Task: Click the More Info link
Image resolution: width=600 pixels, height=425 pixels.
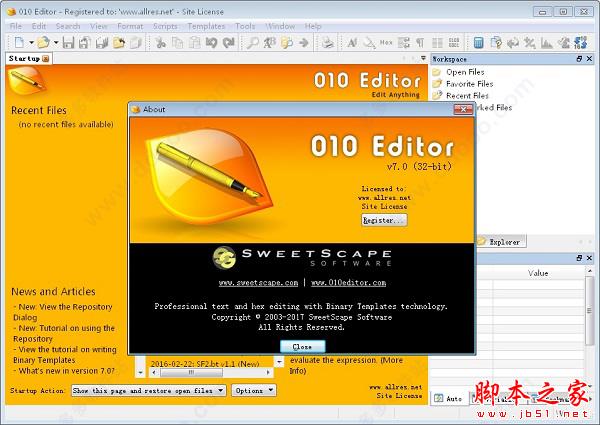Action: [346, 365]
